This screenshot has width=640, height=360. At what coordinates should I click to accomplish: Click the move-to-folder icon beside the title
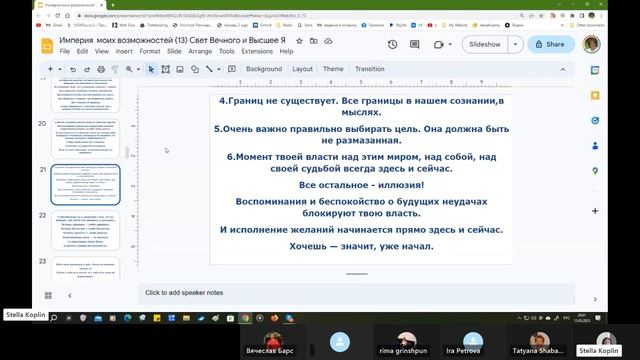click(x=313, y=41)
